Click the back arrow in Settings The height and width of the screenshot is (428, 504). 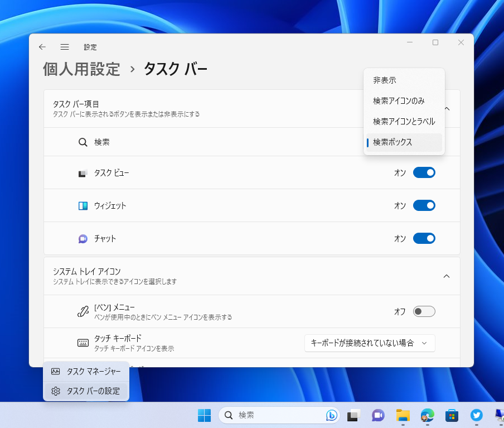tap(42, 47)
